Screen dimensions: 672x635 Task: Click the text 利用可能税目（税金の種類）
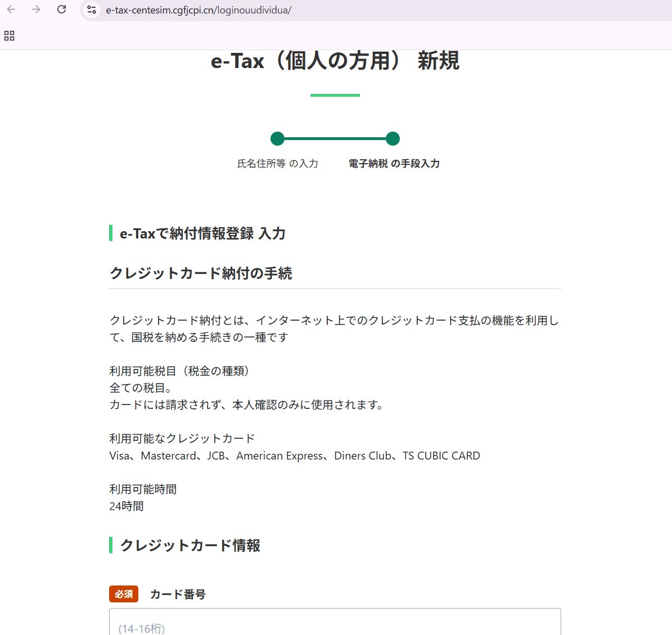tap(180, 371)
